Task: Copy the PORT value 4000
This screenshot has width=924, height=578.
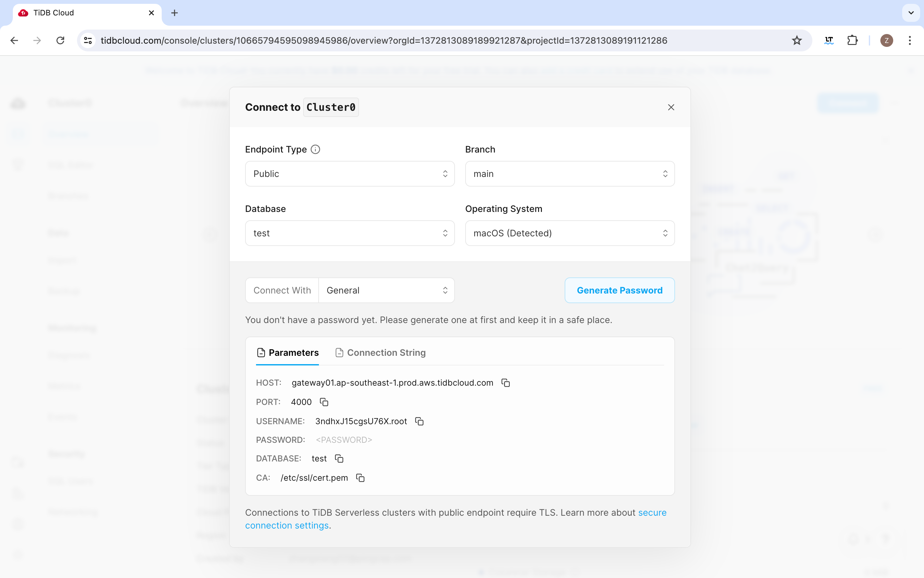Action: 324,402
